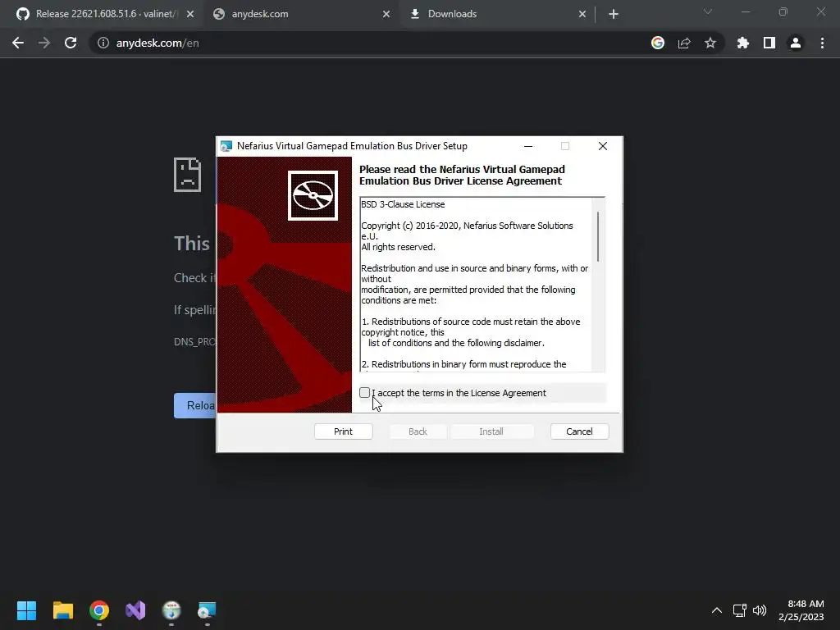Open Chrome three-dot menu
This screenshot has height=630, width=840.
[822, 43]
